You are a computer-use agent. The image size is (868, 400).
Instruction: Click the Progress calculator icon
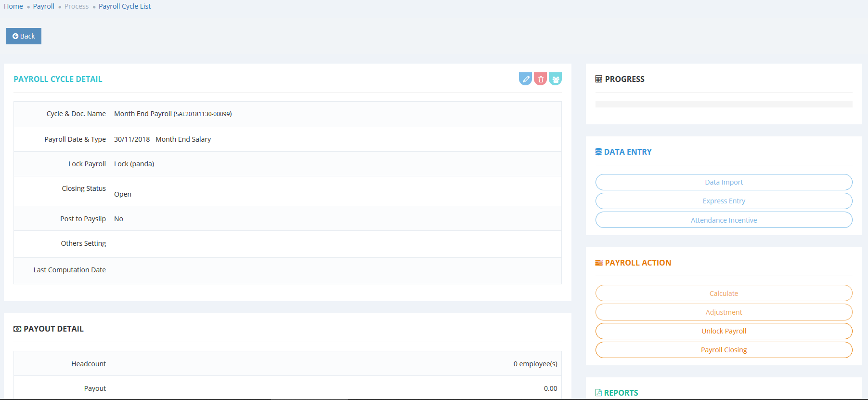[598, 79]
